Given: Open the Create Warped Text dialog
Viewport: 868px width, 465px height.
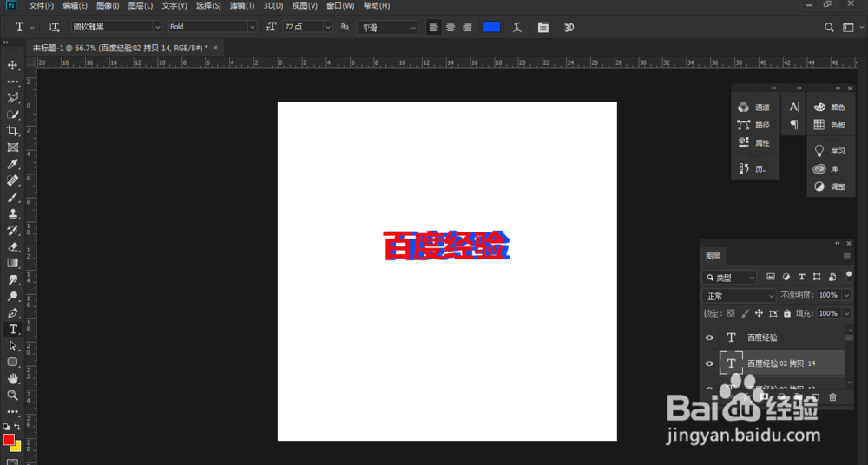Looking at the screenshot, I should (517, 27).
